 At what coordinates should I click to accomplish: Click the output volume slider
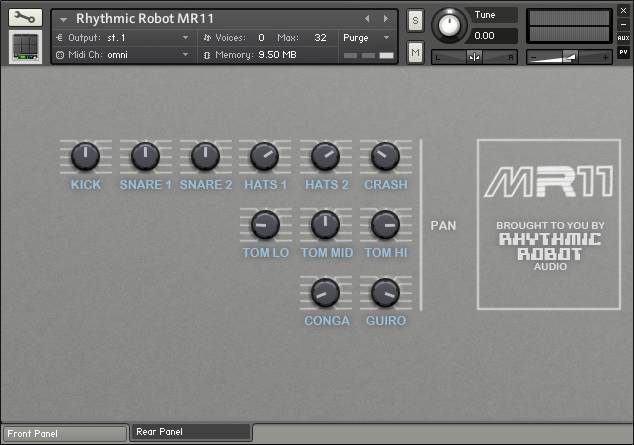pyautogui.click(x=569, y=57)
